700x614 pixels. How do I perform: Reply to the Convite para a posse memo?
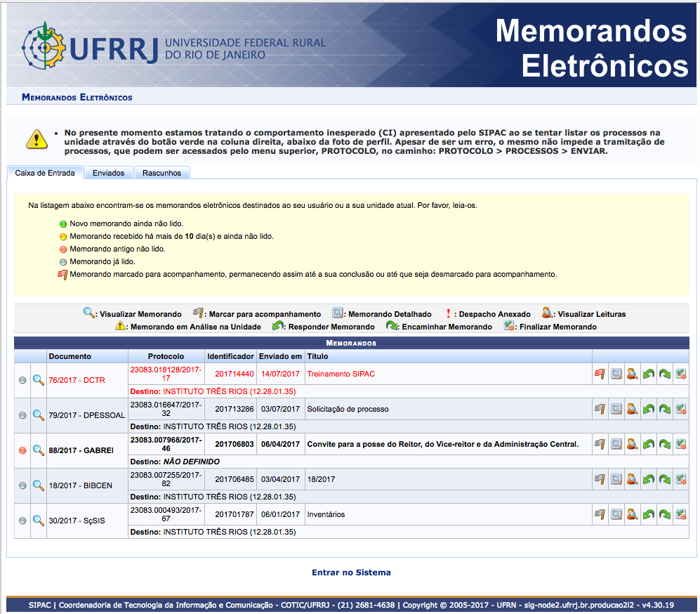[x=649, y=444]
